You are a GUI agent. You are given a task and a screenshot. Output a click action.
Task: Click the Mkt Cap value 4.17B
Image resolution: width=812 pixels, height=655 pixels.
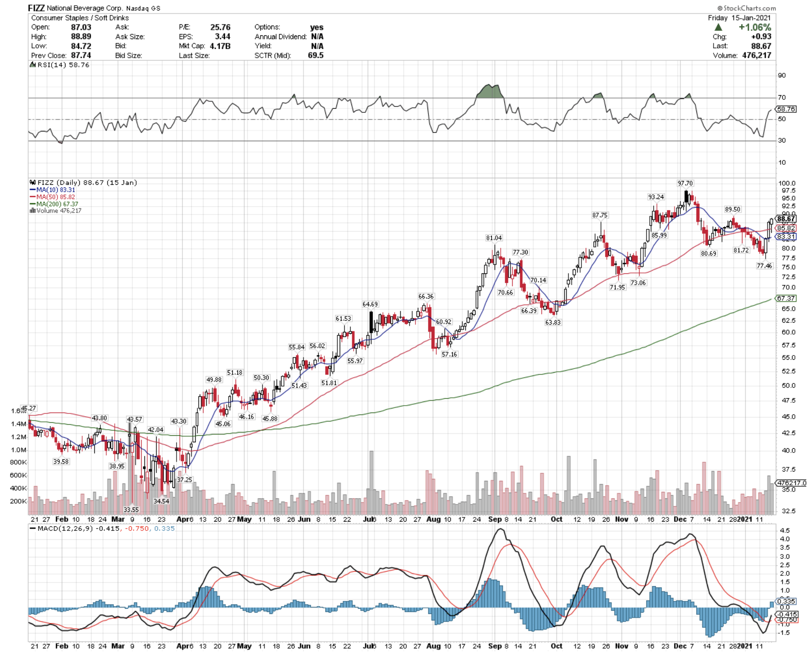220,46
